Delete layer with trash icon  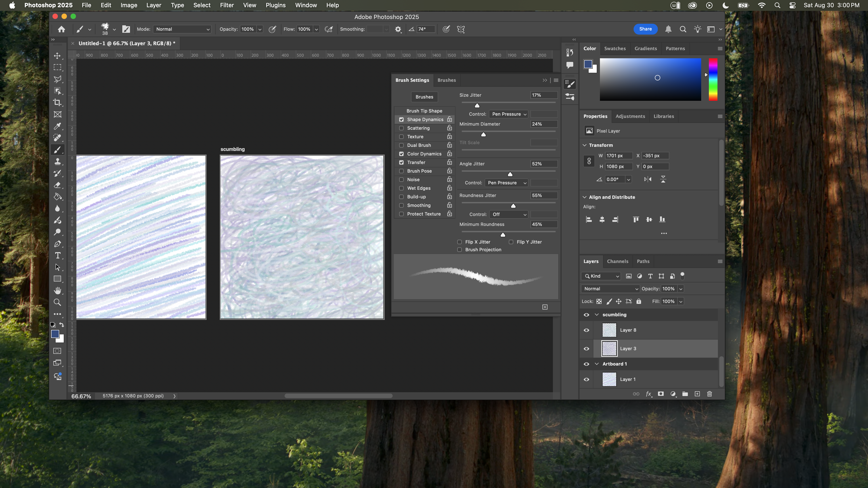coord(710,394)
